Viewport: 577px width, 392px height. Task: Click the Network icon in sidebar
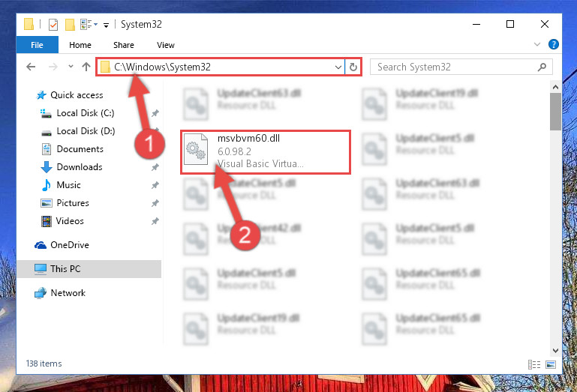[x=41, y=293]
